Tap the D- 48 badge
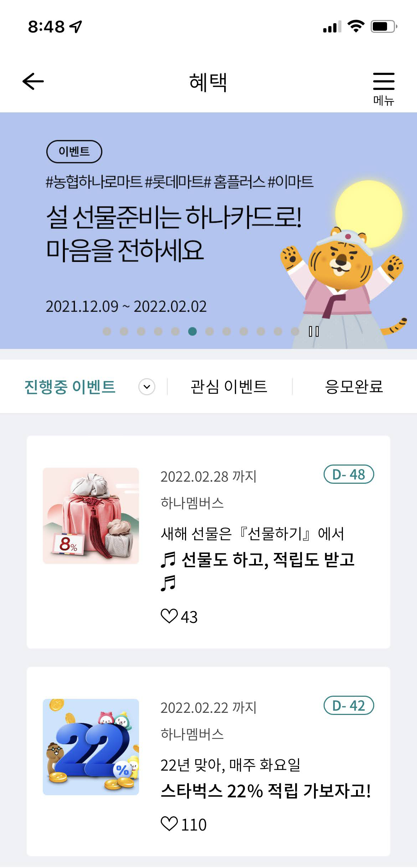417x868 pixels. [x=349, y=474]
